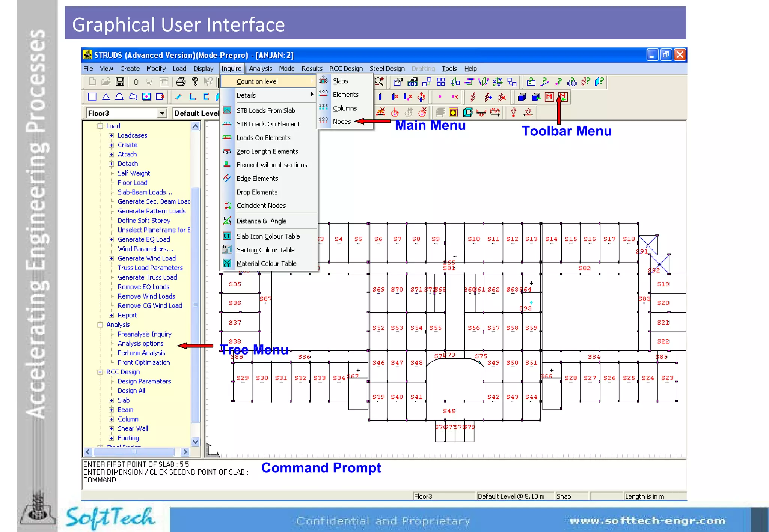Click the plain blue 3D cube icon
Image resolution: width=769 pixels, height=532 pixels.
tap(522, 97)
